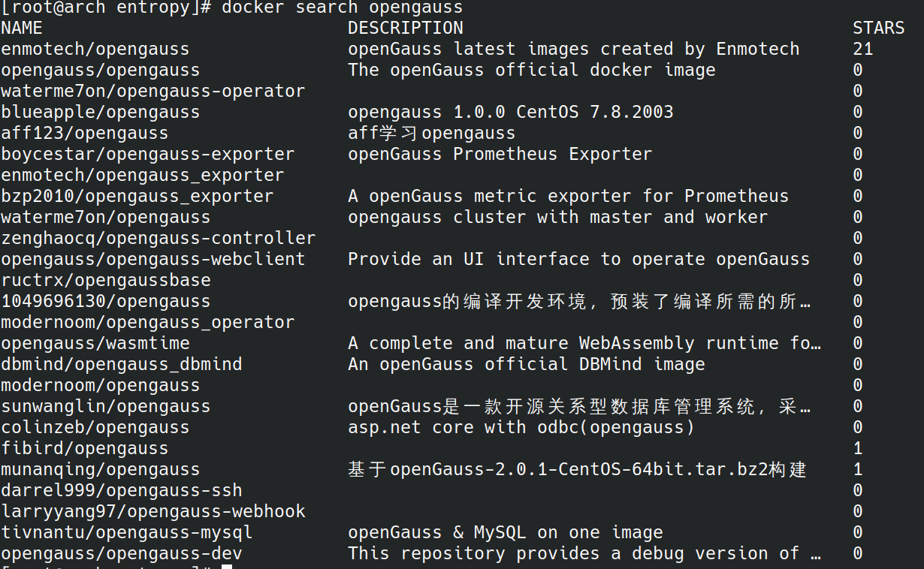Click the description "基于openGauss-2.0.1-CentOS-64bit.tar.bz2构建"
The width and height of the screenshot is (924, 569).
[577, 470]
